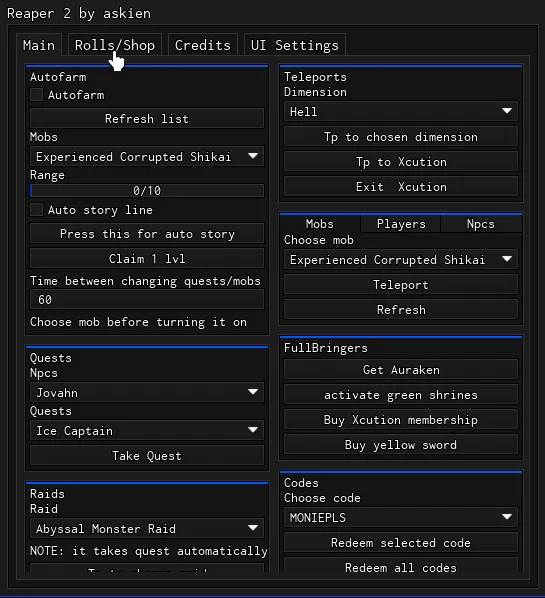This screenshot has width=545, height=598.
Task: Click Redeem selected code button
Action: pos(401,543)
